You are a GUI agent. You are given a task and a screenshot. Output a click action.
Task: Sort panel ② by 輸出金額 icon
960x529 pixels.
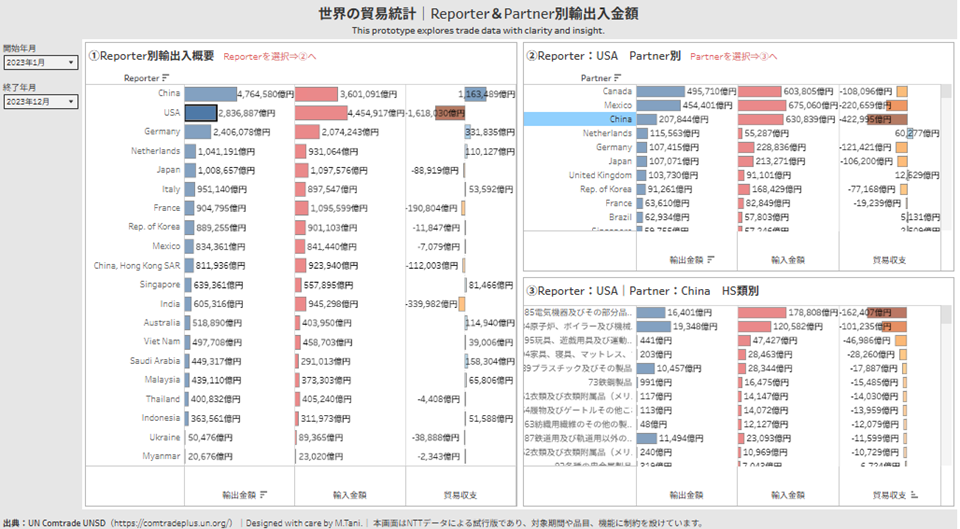711,259
